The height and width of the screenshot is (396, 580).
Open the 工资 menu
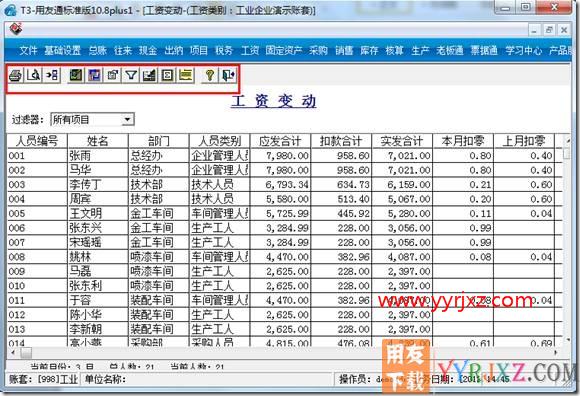(x=250, y=50)
